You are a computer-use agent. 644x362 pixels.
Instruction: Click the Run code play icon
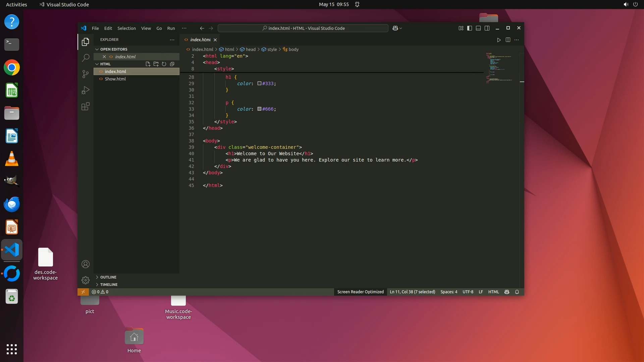point(499,40)
